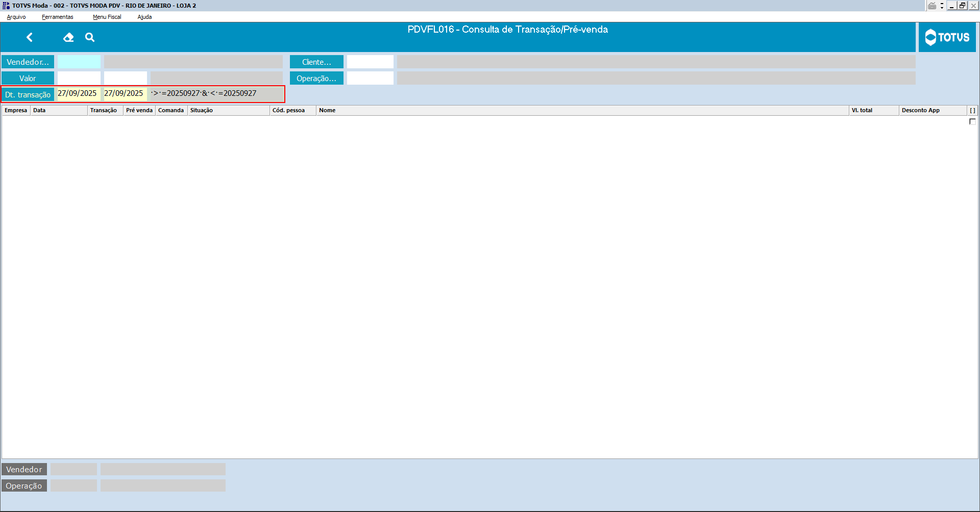Click the end date field 27/09/2025
The image size is (980, 512).
click(x=126, y=94)
